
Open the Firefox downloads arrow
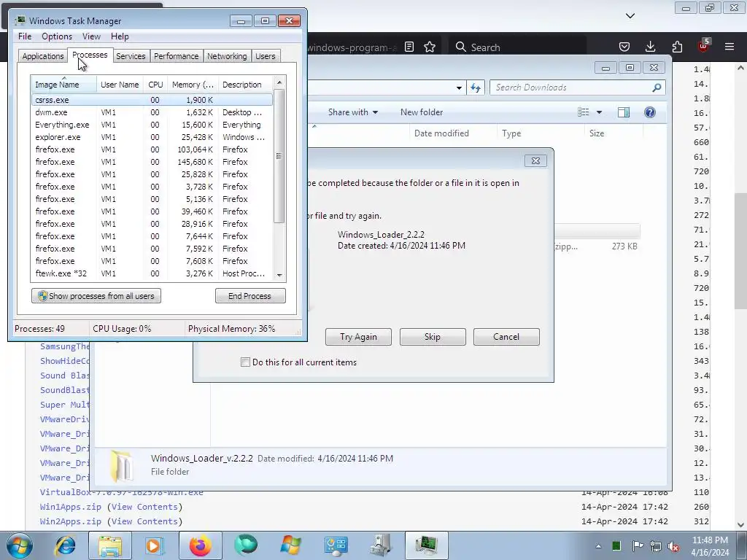point(650,47)
